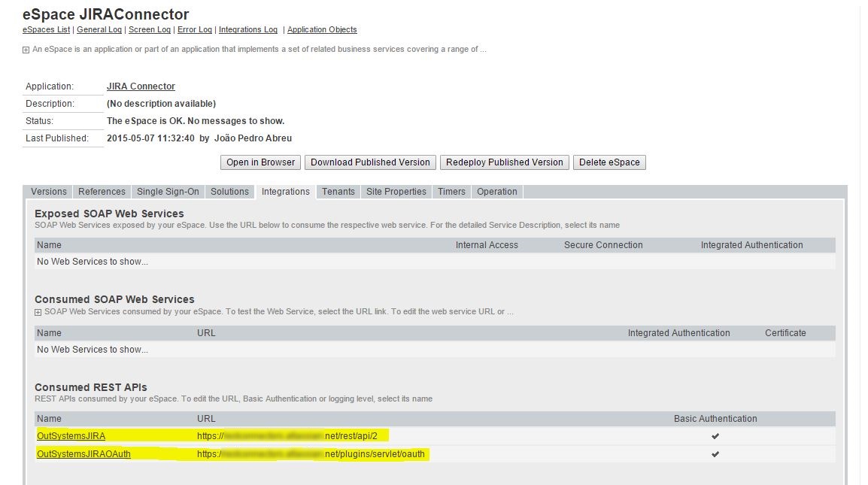The width and height of the screenshot is (868, 485).
Task: View the Error Log
Action: point(195,30)
